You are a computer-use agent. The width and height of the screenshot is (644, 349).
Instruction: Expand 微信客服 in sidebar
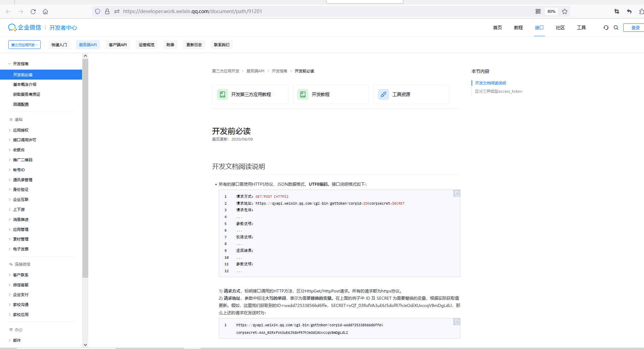tap(21, 285)
